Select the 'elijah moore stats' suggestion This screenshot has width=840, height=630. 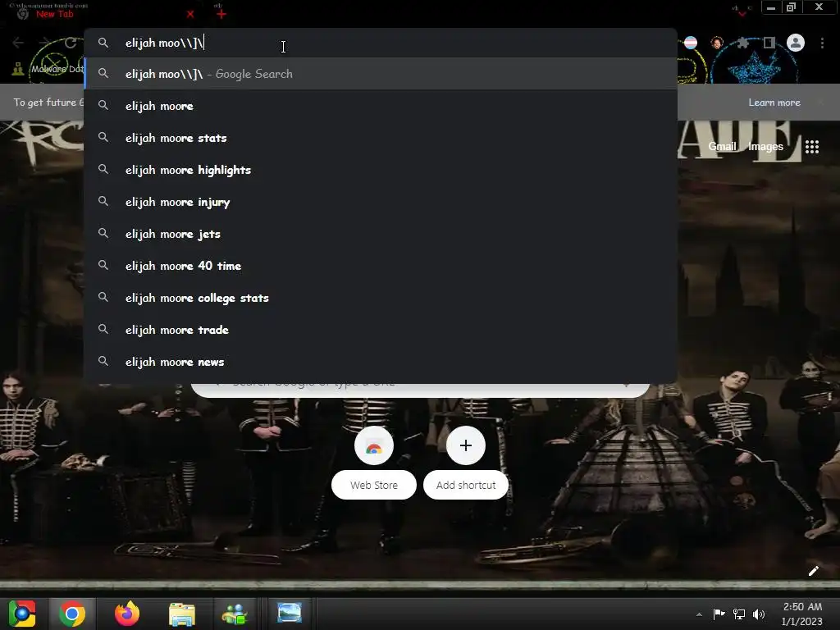click(x=381, y=138)
